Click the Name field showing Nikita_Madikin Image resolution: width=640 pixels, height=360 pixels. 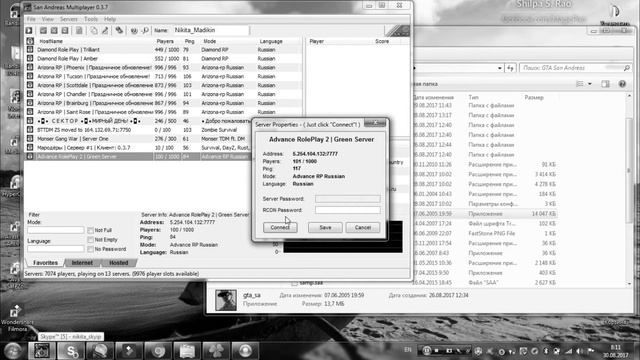pos(211,30)
